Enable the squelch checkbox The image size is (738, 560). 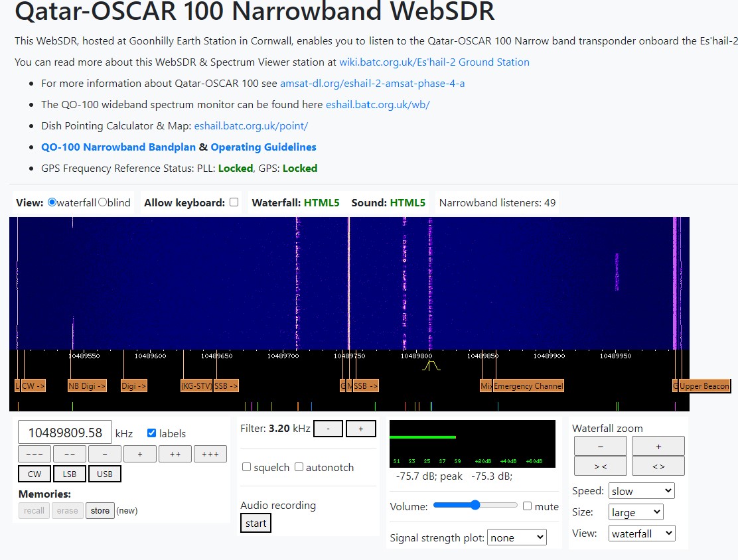(246, 467)
